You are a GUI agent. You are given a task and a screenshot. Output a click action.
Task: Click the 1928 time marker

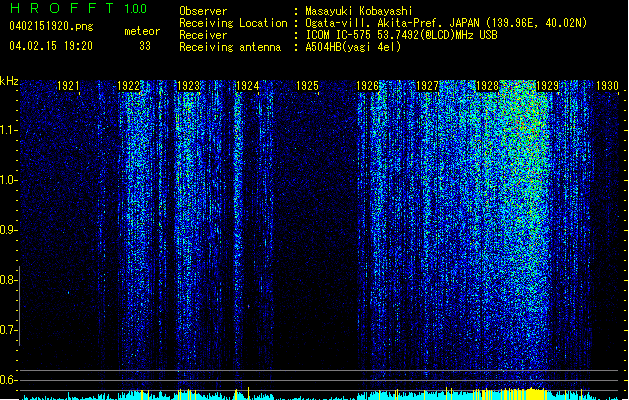point(487,86)
